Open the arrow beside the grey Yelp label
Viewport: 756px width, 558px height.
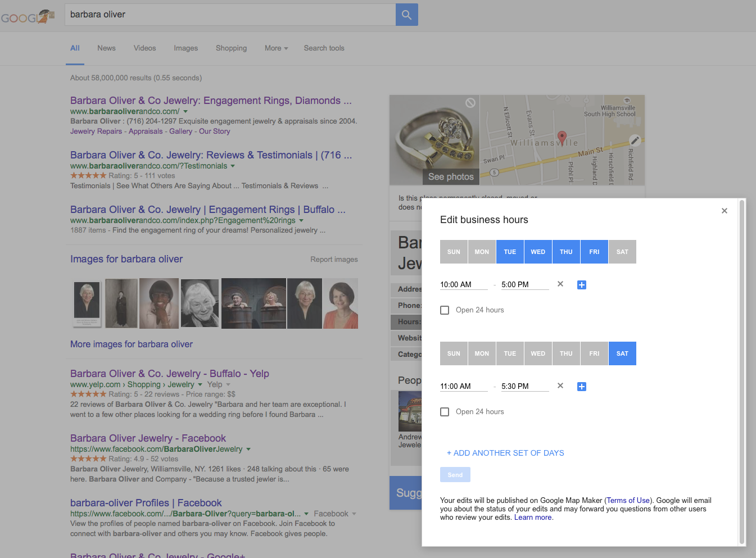click(228, 385)
